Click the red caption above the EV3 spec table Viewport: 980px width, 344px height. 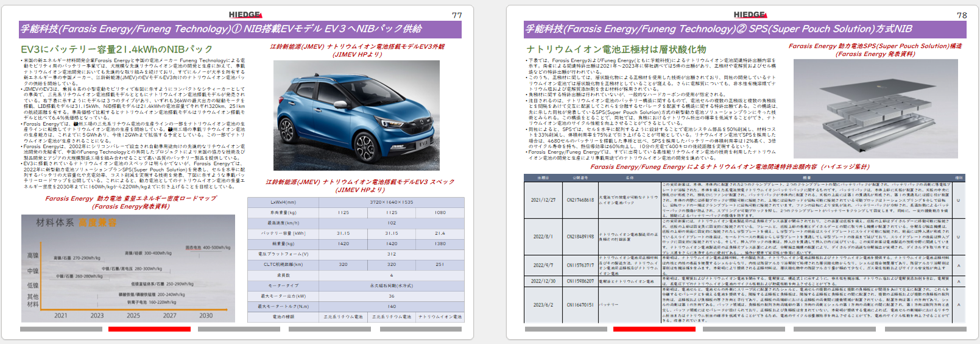coord(359,185)
